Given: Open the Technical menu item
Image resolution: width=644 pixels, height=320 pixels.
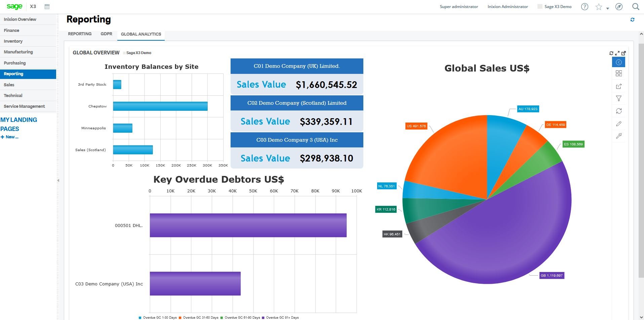Looking at the screenshot, I should coord(28,96).
